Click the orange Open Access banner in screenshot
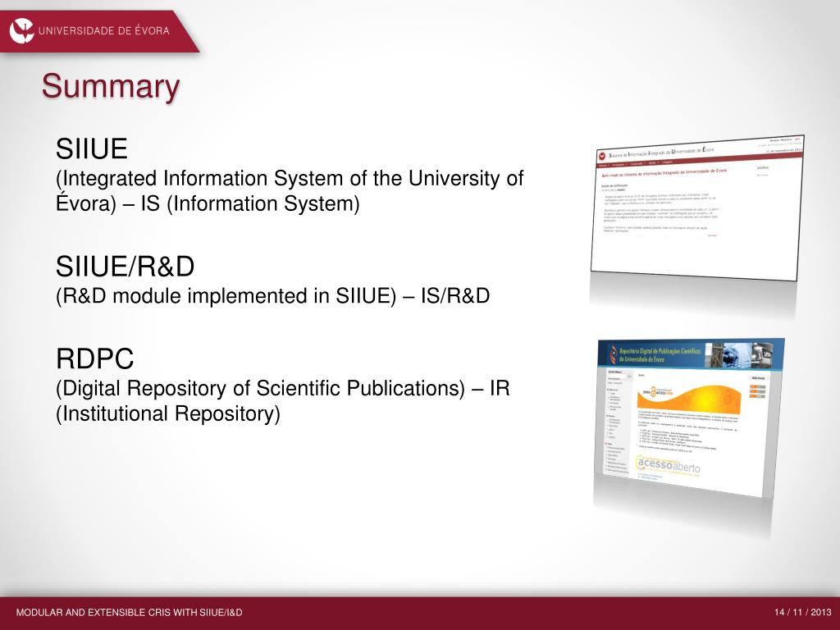This screenshot has width=840, height=630. coord(689,399)
